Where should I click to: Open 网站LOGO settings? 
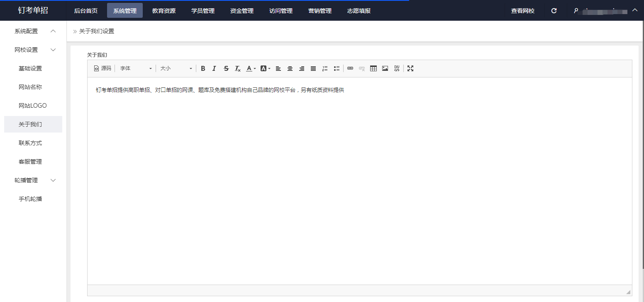pos(33,106)
